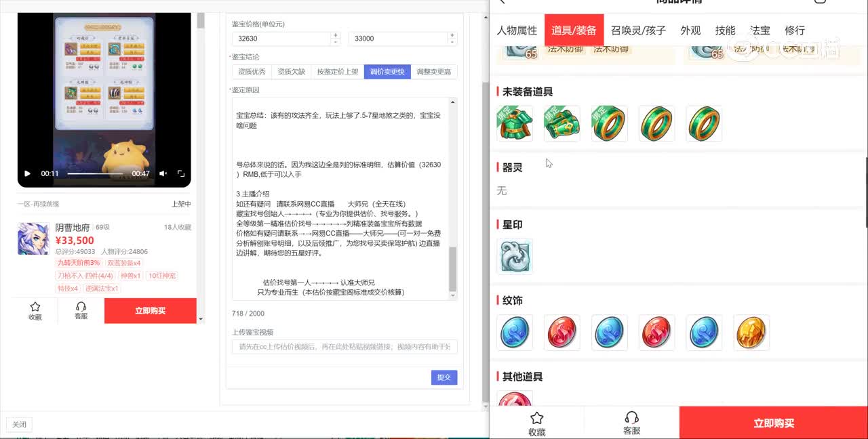
Task: Decrease the 32630 price with minus stepper
Action: [x=335, y=42]
